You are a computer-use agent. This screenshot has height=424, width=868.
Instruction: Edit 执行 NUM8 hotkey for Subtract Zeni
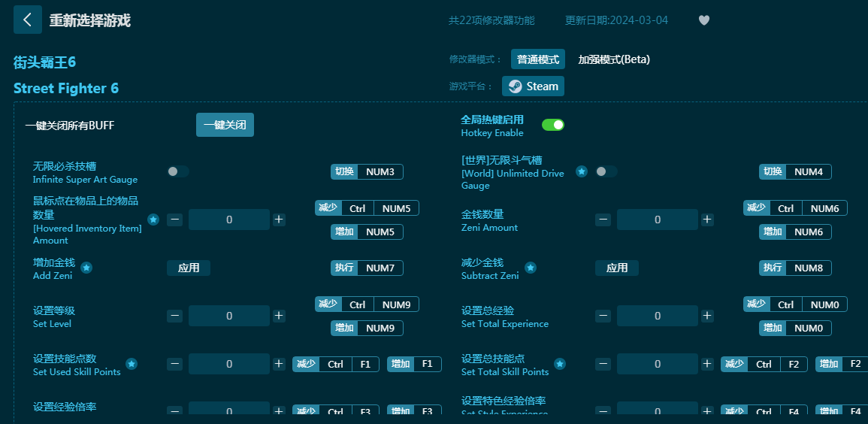pos(795,268)
